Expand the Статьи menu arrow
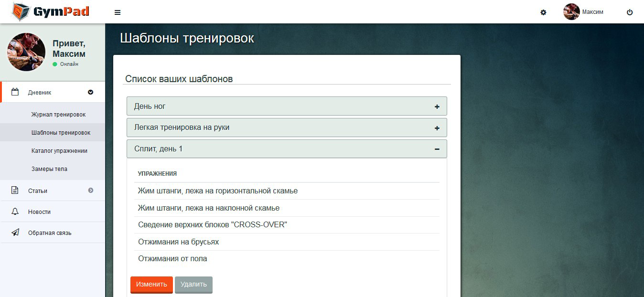The image size is (644, 297). click(91, 191)
